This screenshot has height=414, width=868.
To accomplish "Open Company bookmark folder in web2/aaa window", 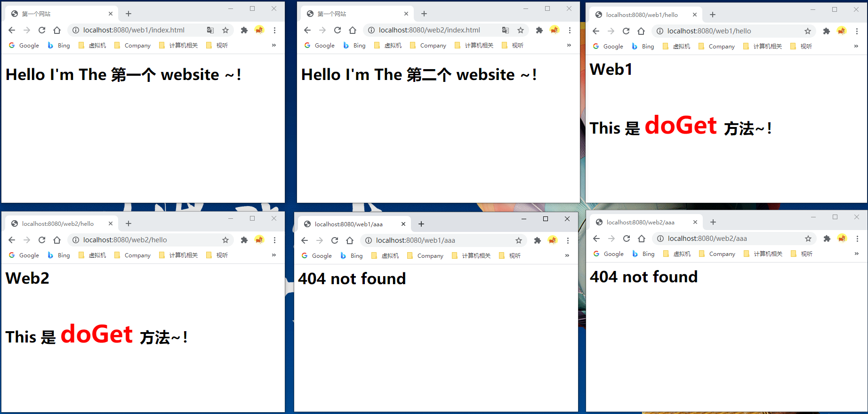I will (717, 254).
